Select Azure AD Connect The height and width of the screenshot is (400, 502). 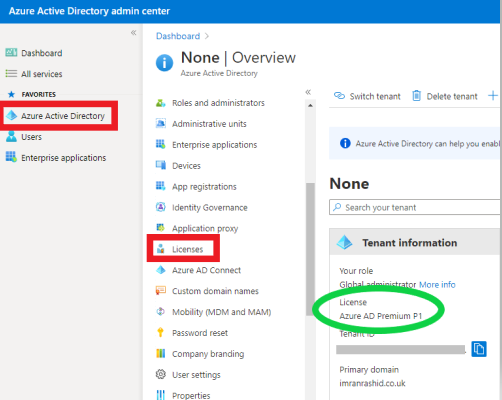pyautogui.click(x=206, y=270)
